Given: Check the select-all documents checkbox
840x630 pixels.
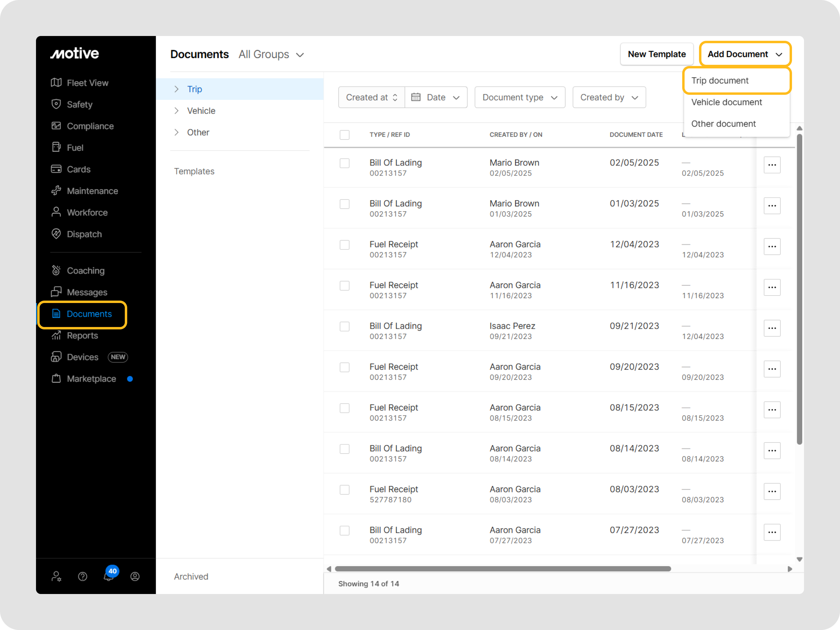Looking at the screenshot, I should tap(344, 135).
